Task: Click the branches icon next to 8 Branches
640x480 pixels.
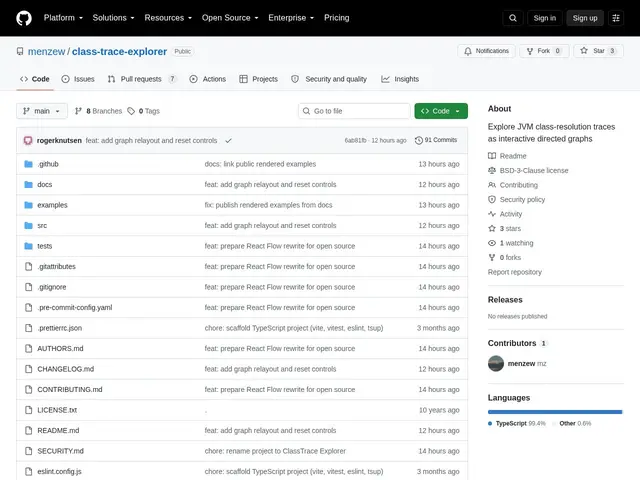Action: click(x=78, y=111)
